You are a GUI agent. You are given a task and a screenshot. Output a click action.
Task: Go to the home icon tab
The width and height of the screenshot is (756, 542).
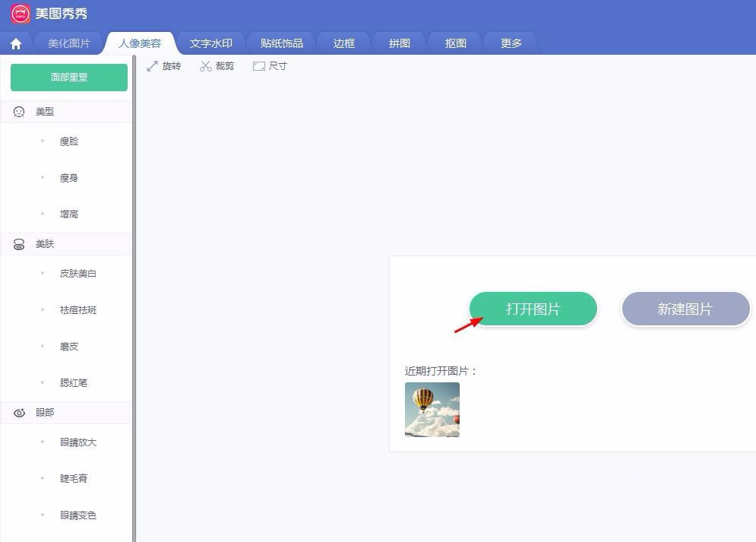pos(16,44)
